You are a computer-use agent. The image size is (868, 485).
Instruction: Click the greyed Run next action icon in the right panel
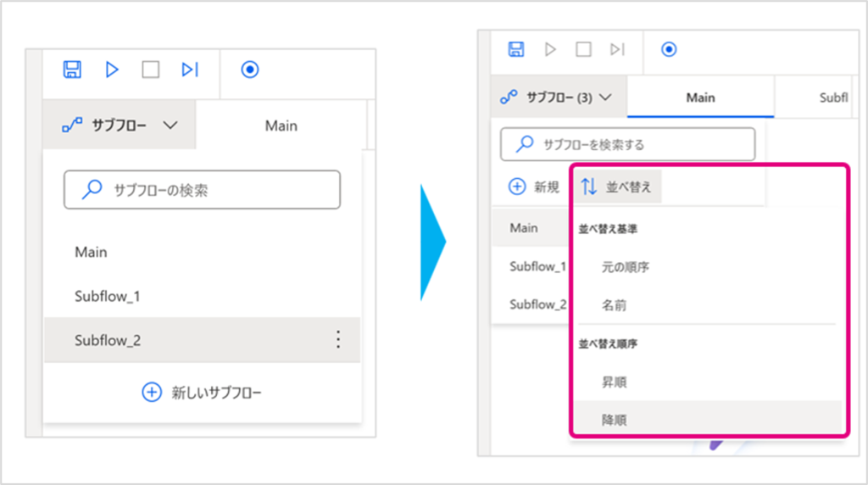(x=617, y=49)
